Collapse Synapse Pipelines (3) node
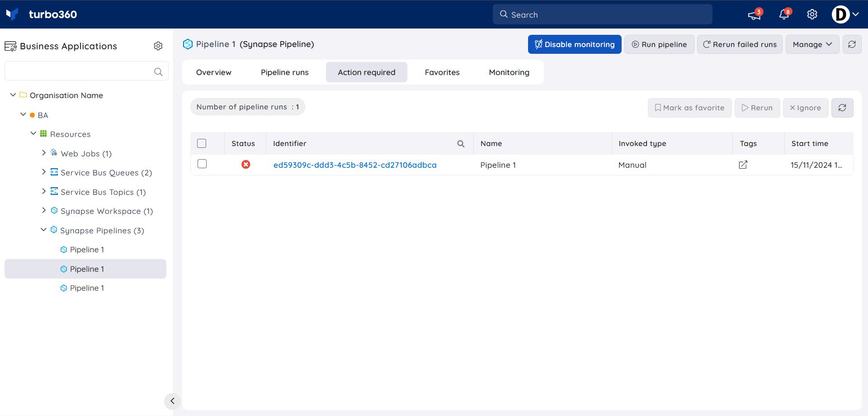 click(x=43, y=230)
